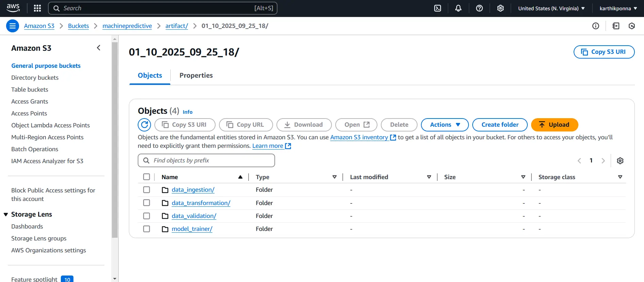644x282 pixels.
Task: Click the Create folder button
Action: (500, 125)
